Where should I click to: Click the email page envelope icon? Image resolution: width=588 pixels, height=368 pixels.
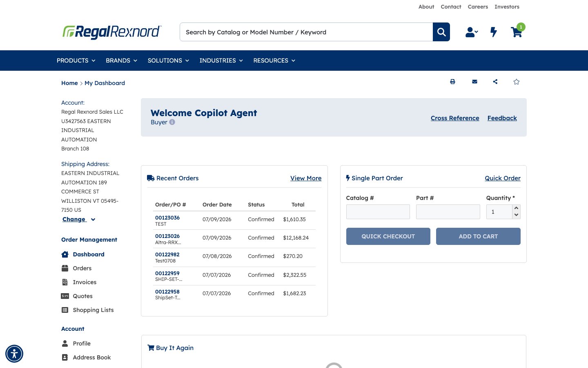click(474, 82)
